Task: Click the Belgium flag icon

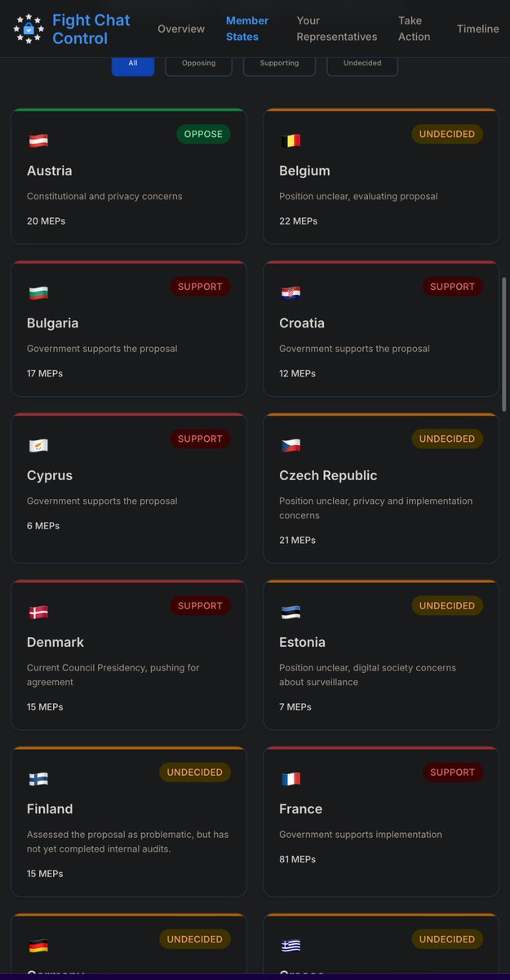Action: (290, 140)
